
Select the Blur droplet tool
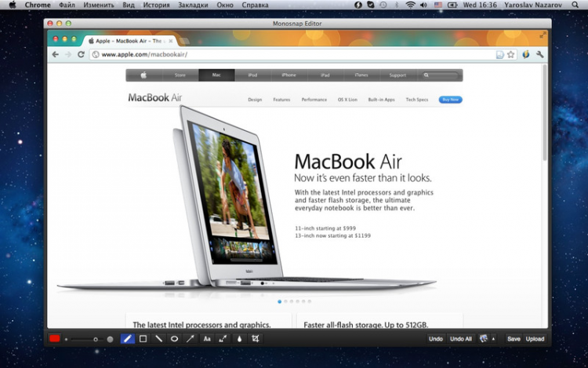tap(239, 339)
